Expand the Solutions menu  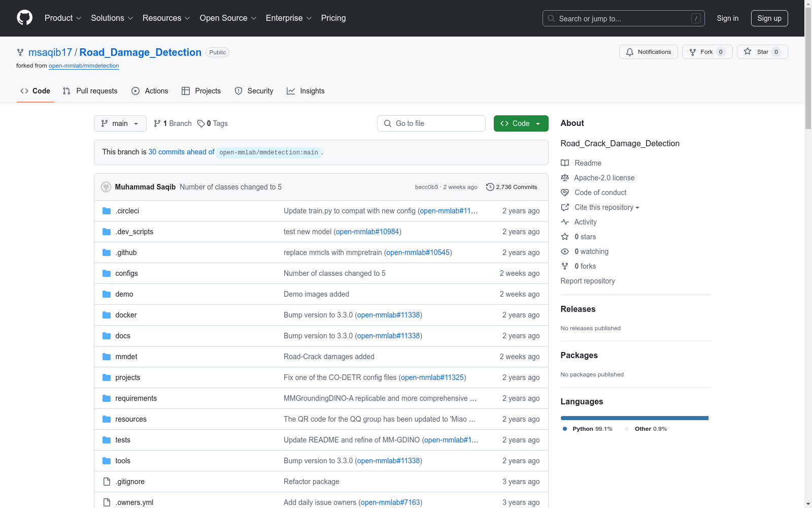pos(112,18)
